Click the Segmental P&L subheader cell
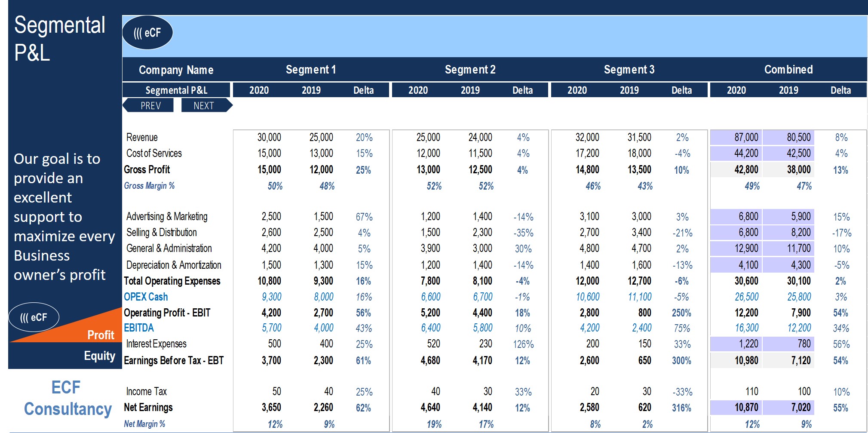Image resolution: width=868 pixels, height=433 pixels. click(176, 90)
